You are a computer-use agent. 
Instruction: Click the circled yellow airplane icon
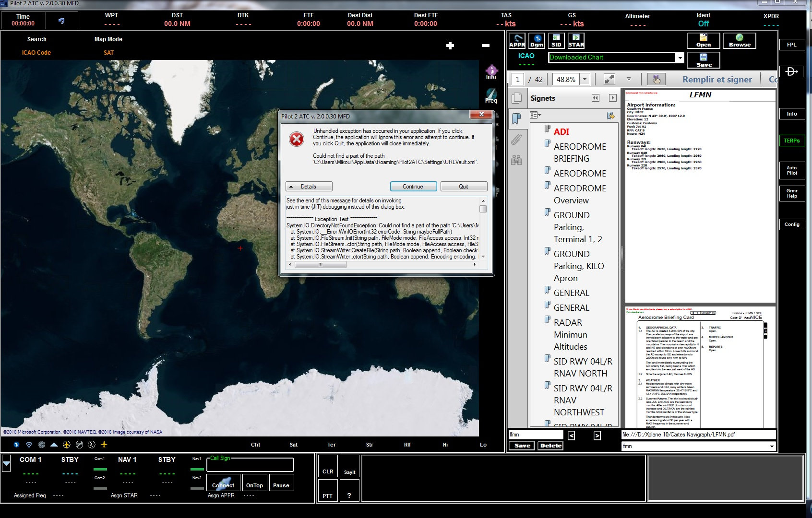tap(67, 445)
